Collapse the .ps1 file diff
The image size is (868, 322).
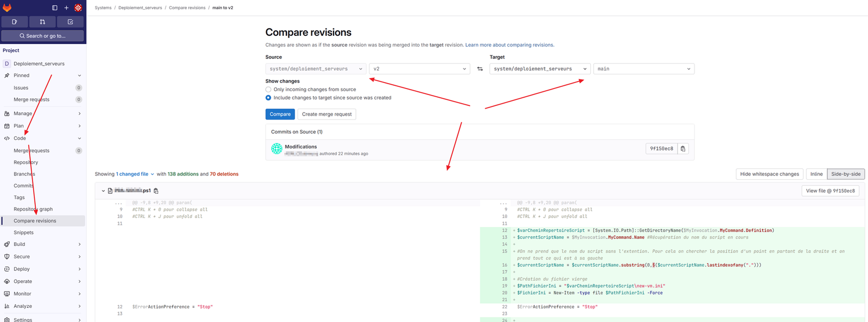[103, 191]
